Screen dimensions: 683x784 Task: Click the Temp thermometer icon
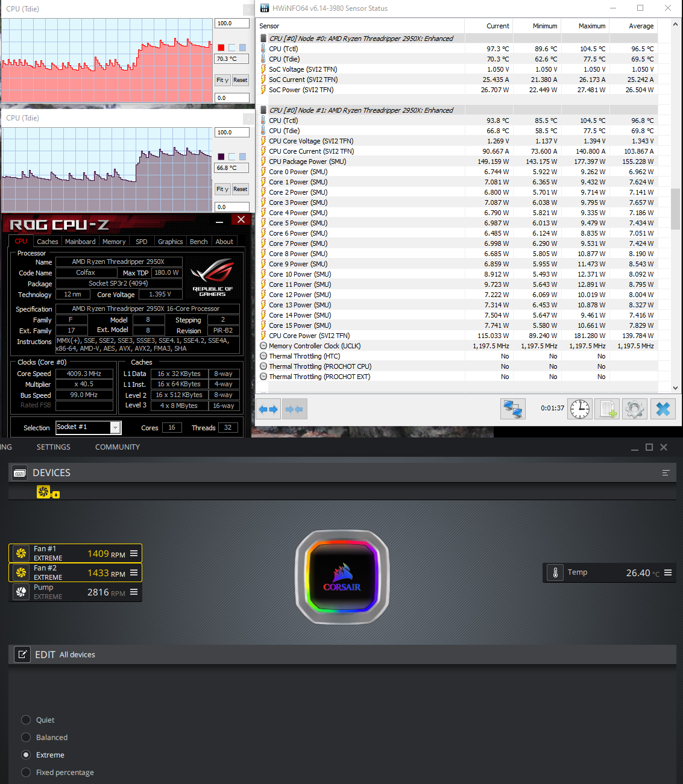[555, 572]
